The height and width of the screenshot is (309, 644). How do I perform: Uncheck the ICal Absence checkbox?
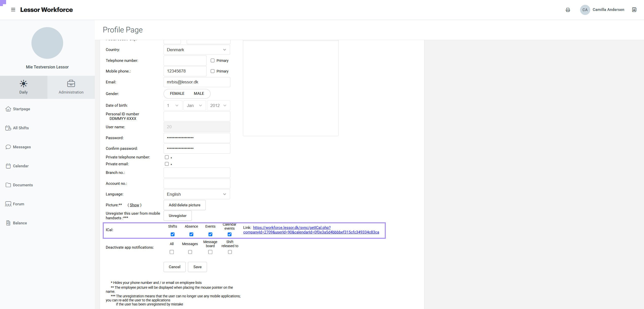(191, 234)
